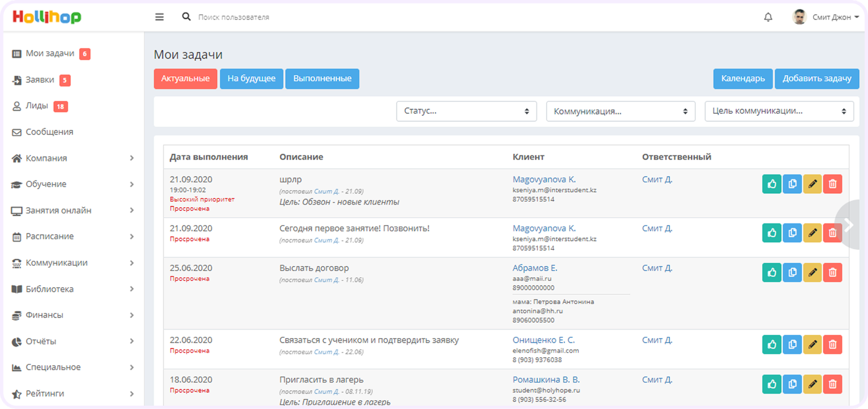Open the Цель коммуникации dropdown

(x=779, y=111)
